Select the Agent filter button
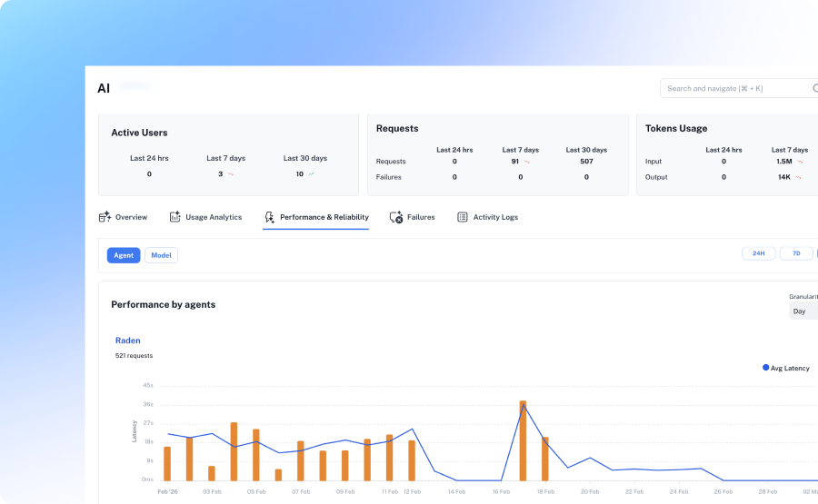818x504 pixels. click(x=124, y=255)
